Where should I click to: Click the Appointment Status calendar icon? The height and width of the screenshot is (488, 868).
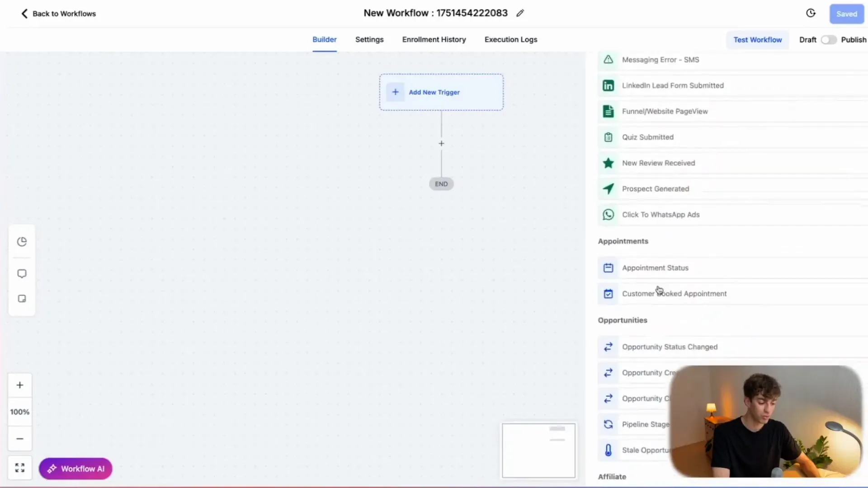tap(609, 268)
